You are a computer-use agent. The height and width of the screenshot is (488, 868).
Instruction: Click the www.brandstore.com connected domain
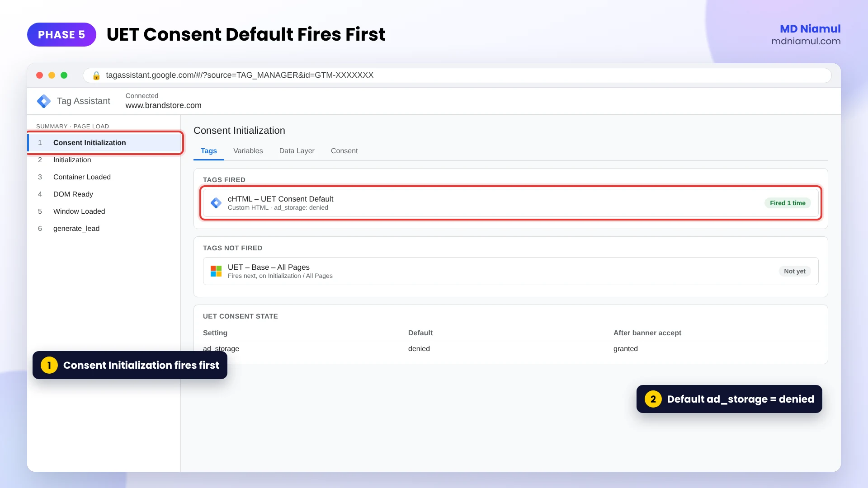point(164,105)
